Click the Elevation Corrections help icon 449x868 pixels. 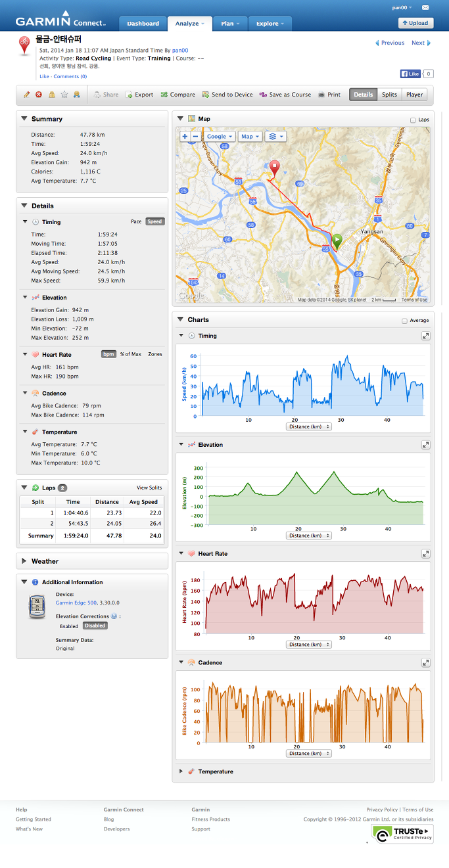[114, 616]
